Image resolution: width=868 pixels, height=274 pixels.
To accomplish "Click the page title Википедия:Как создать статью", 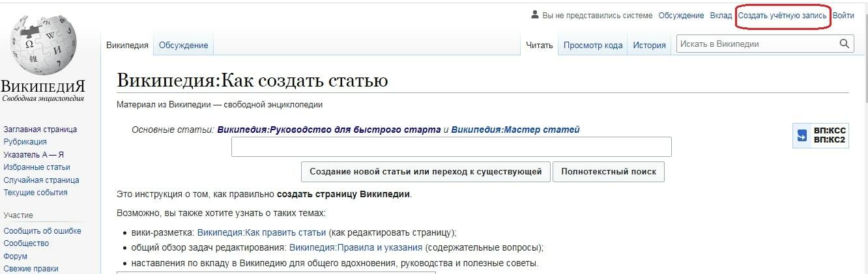I will (x=252, y=81).
